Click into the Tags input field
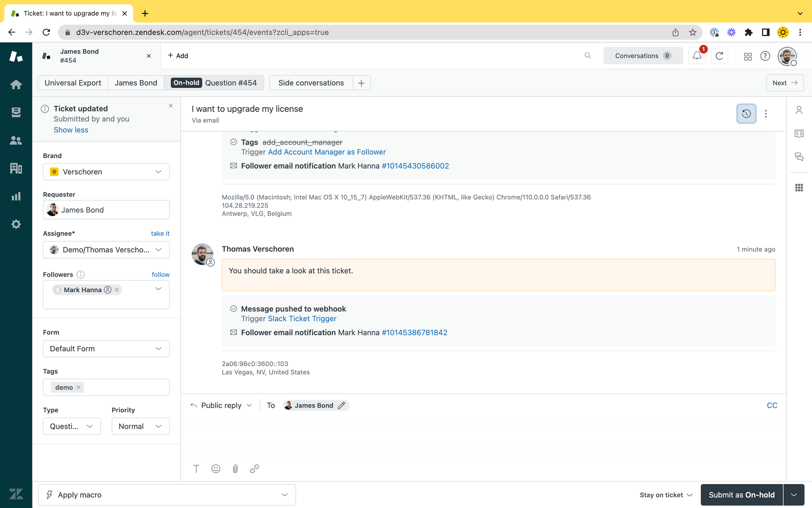Screen dimensions: 812x508 pyautogui.click(x=126, y=387)
